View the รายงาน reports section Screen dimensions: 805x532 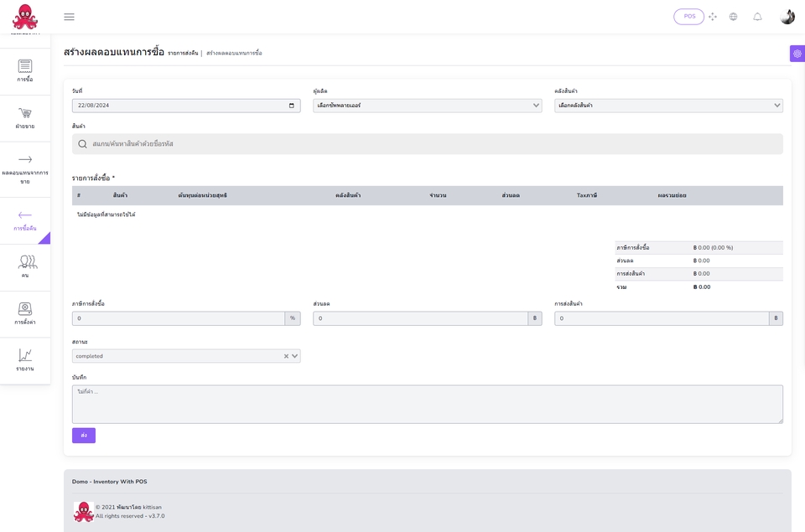tap(25, 359)
